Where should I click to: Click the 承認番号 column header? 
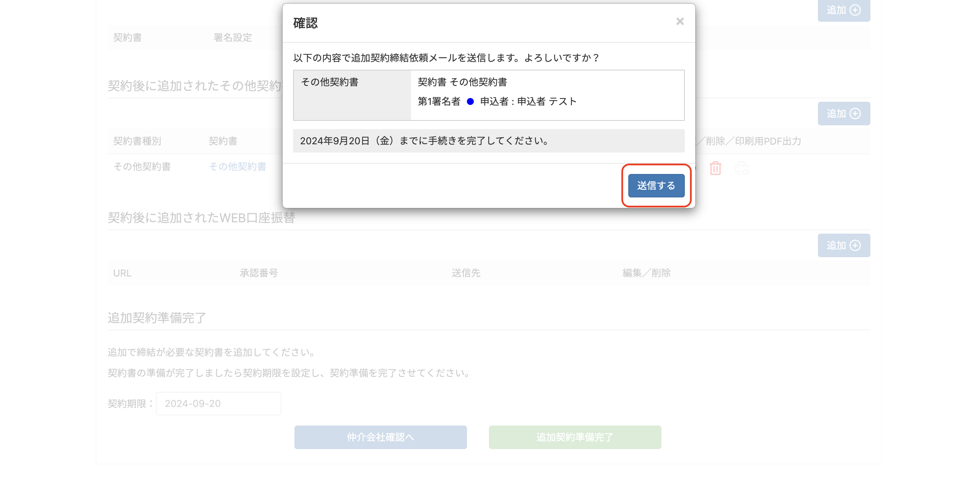click(x=259, y=273)
